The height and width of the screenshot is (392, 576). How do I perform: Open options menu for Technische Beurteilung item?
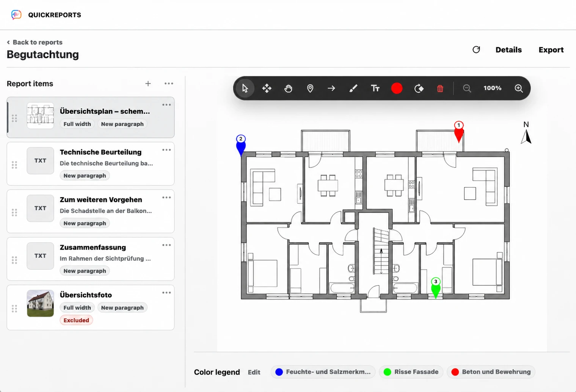pyautogui.click(x=166, y=150)
